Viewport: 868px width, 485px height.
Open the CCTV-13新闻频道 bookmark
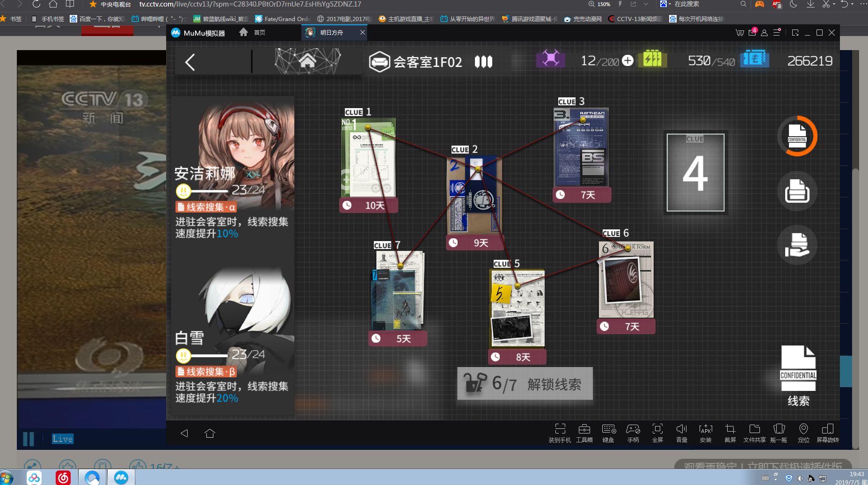point(635,19)
